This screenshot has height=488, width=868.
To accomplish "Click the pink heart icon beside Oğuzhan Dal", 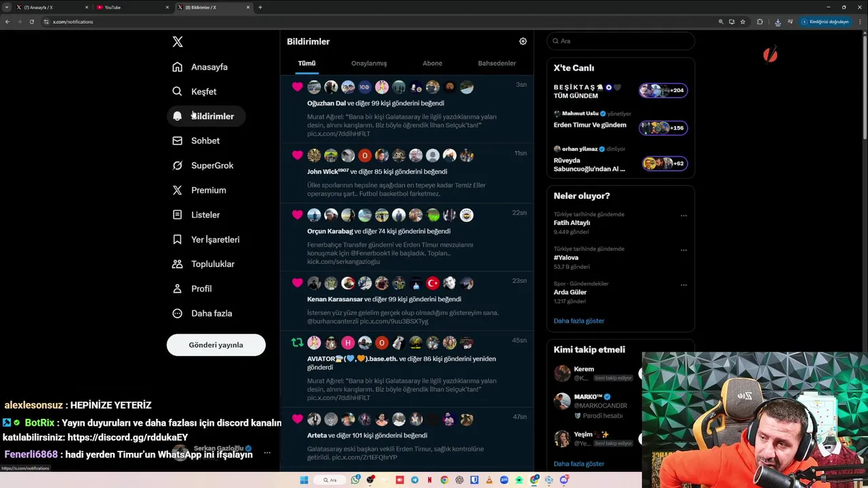I will point(297,87).
